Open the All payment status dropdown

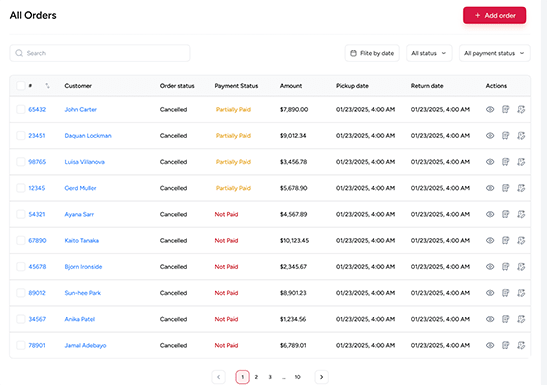click(494, 53)
